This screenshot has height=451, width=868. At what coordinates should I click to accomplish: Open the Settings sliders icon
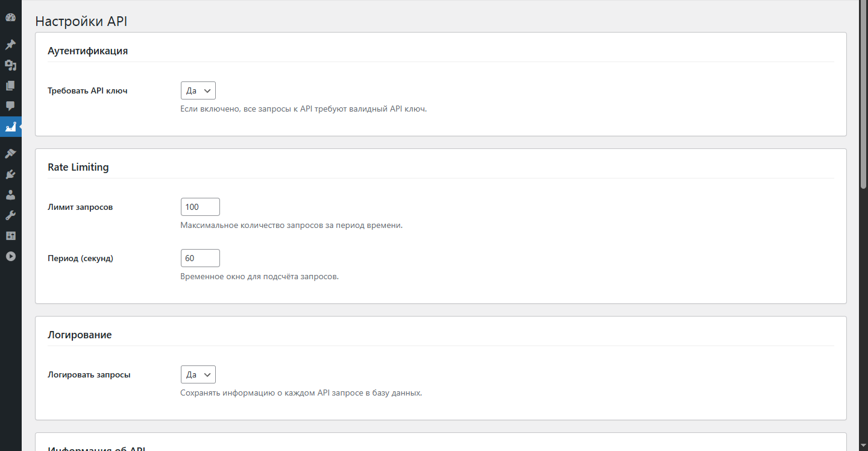click(x=10, y=236)
